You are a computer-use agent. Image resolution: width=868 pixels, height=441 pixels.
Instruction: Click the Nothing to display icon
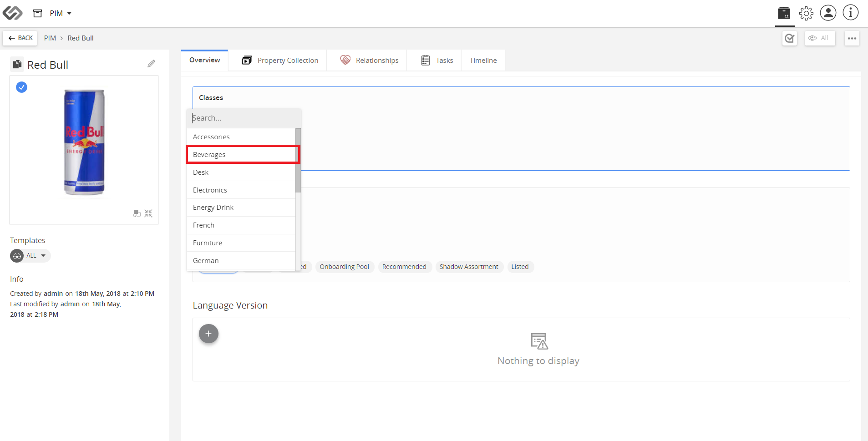point(539,341)
